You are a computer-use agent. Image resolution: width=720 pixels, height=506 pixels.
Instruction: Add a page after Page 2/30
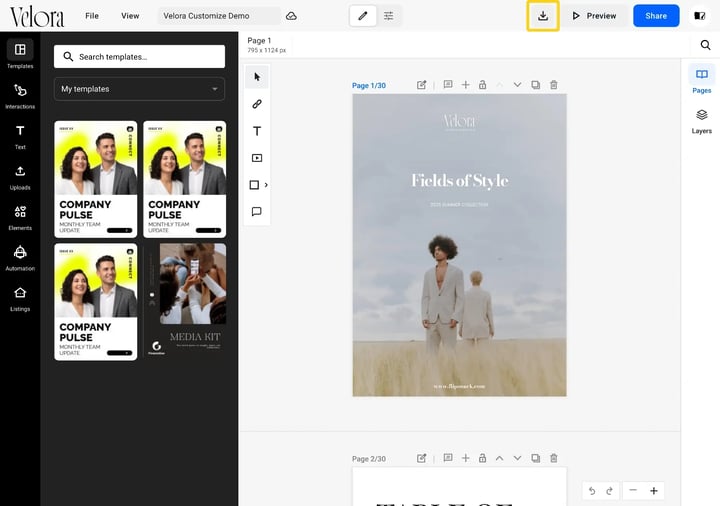coord(465,458)
